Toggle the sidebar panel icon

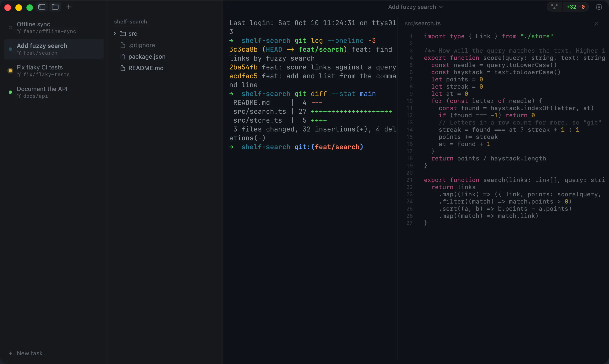42,7
